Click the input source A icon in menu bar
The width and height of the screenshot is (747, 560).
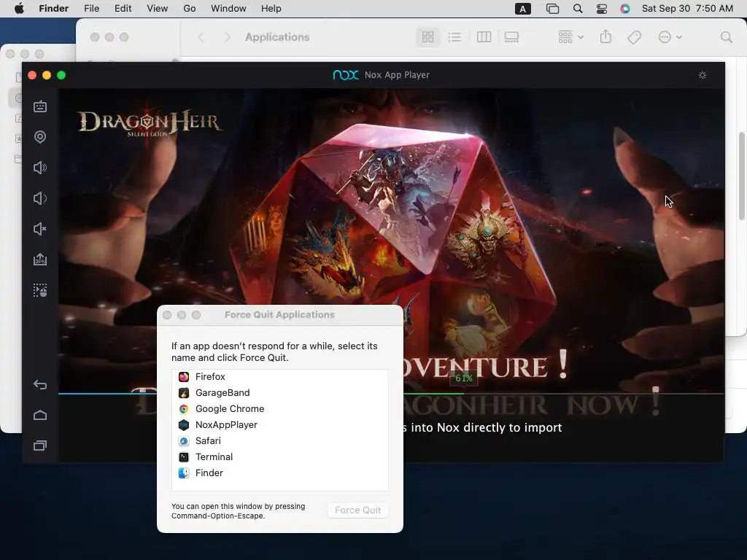(x=522, y=9)
